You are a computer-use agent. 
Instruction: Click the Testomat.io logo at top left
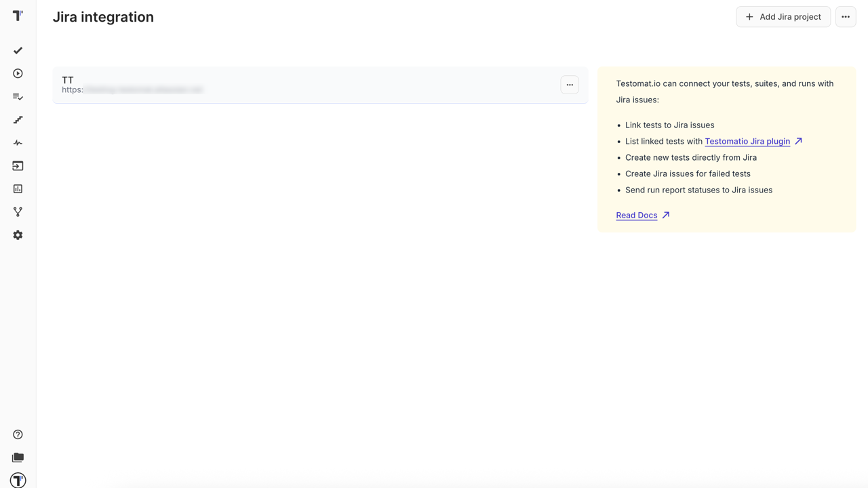(x=18, y=15)
